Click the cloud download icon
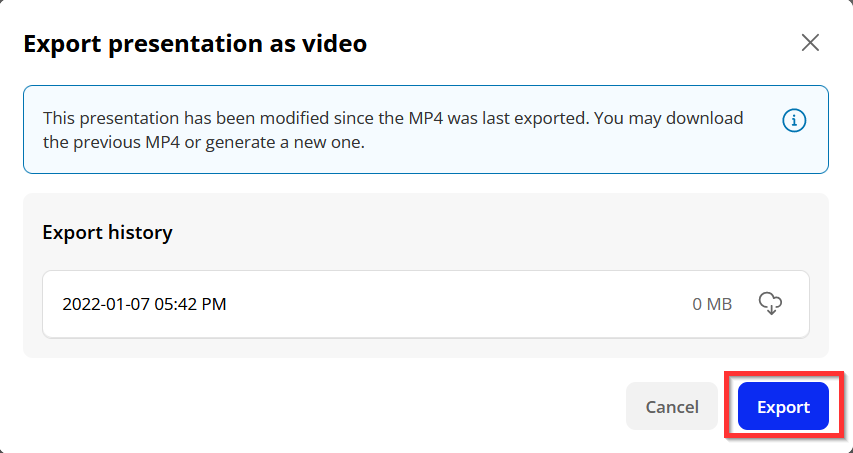 pos(770,303)
